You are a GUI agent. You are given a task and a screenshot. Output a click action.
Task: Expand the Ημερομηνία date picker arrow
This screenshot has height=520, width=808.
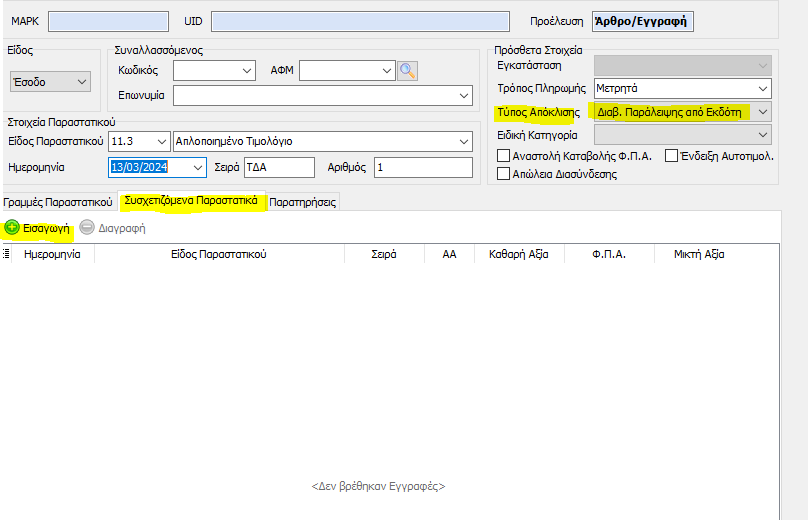[x=197, y=167]
